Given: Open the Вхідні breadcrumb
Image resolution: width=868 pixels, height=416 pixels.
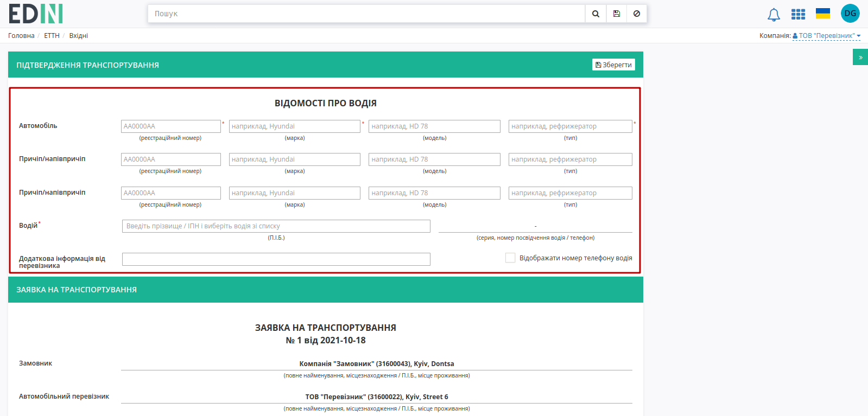Looking at the screenshot, I should pyautogui.click(x=79, y=36).
